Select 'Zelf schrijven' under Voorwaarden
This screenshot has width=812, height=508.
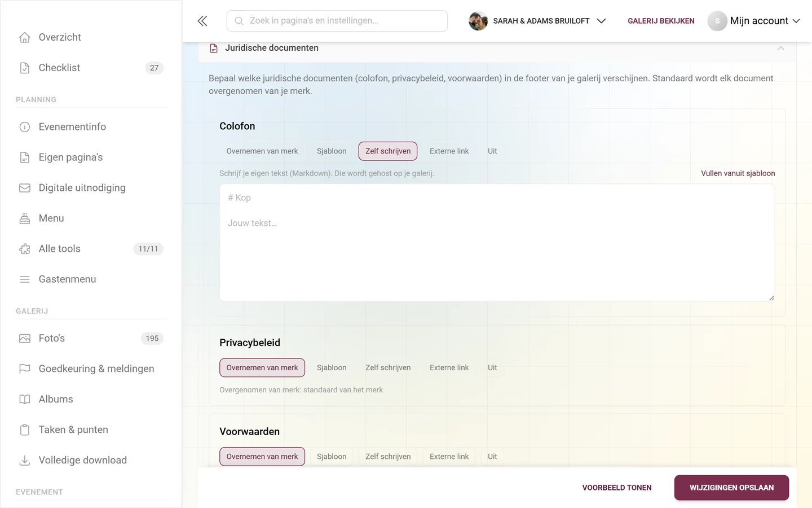pyautogui.click(x=388, y=457)
